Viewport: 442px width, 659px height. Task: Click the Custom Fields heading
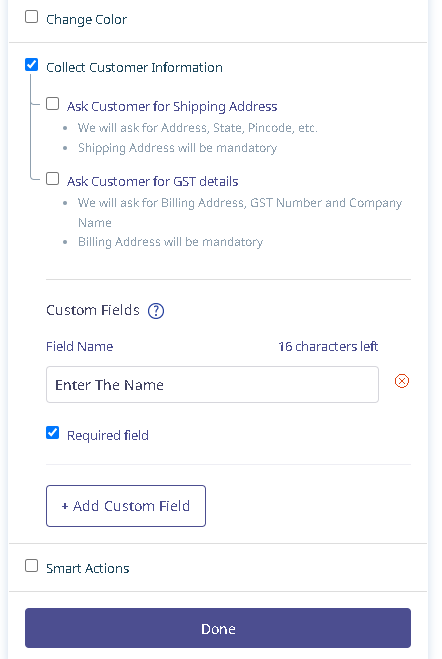(93, 310)
